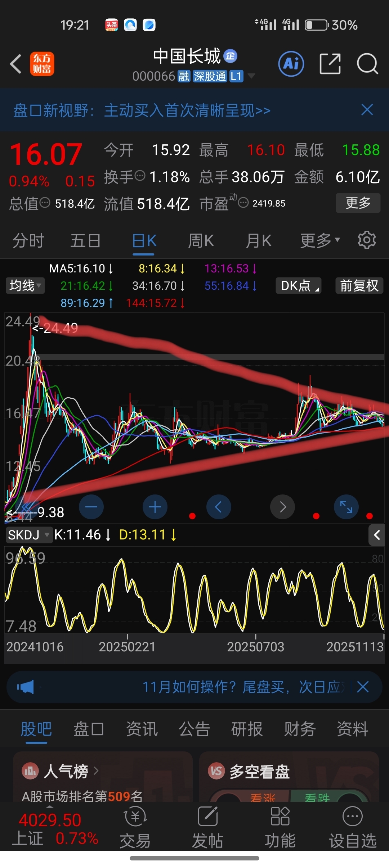Open the 交易 trade icon
389x868 pixels.
pyautogui.click(x=135, y=827)
